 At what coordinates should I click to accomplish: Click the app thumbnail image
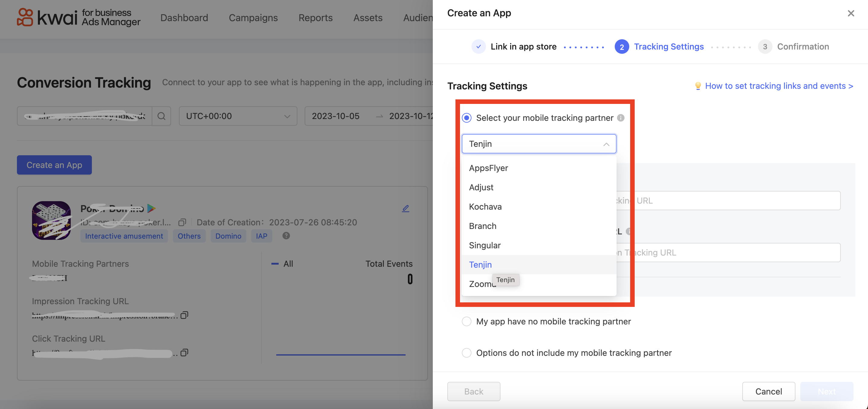pyautogui.click(x=51, y=220)
